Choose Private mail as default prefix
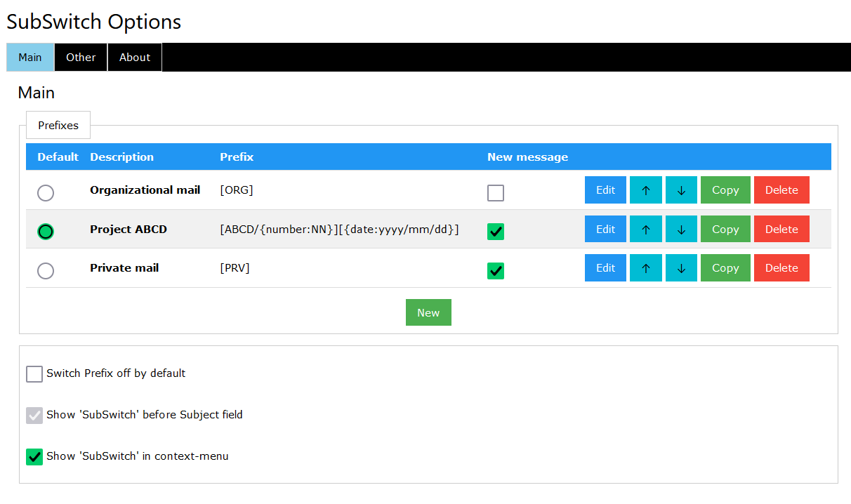The width and height of the screenshot is (851, 504). [46, 270]
